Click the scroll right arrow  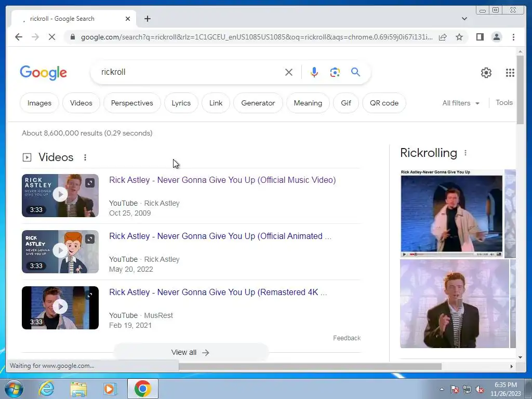pos(512,366)
